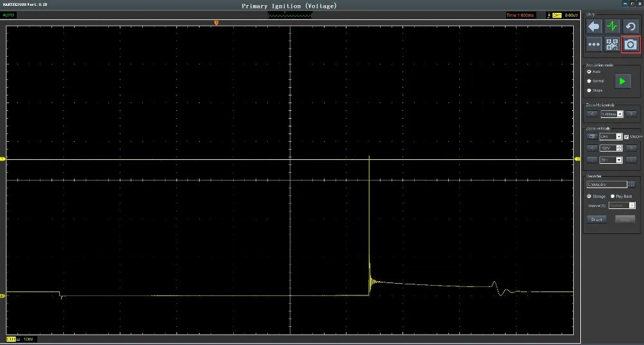Click the green waveform utility icon
The height and width of the screenshot is (345, 644).
click(x=612, y=26)
